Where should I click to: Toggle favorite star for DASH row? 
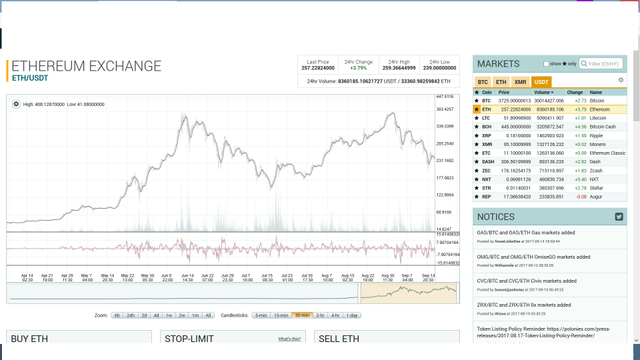(x=476, y=162)
